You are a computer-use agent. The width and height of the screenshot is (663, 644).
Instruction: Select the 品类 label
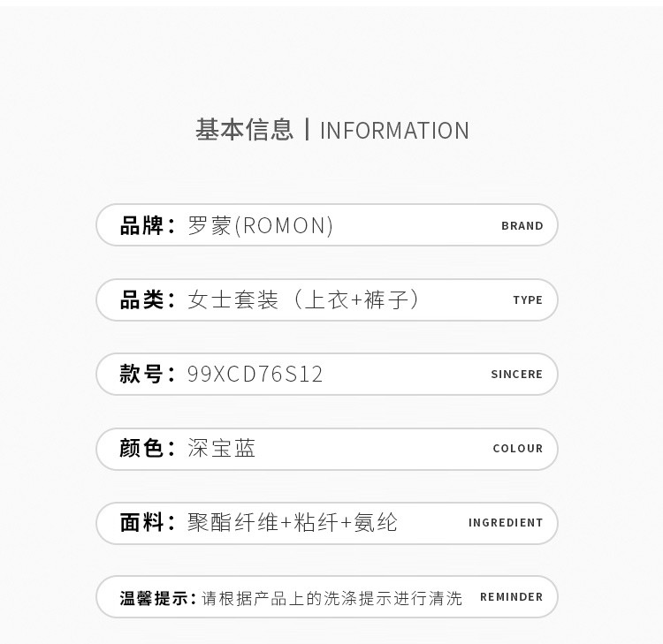pyautogui.click(x=142, y=299)
